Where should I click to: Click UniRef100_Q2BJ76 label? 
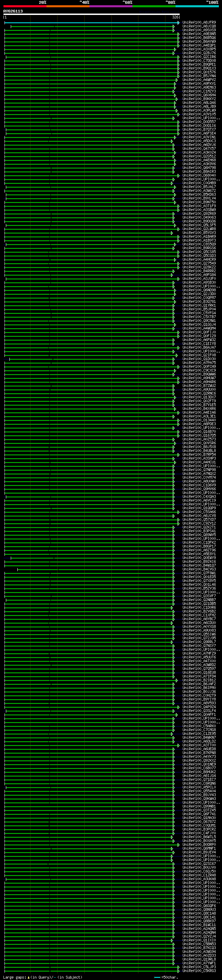tap(199, 53)
